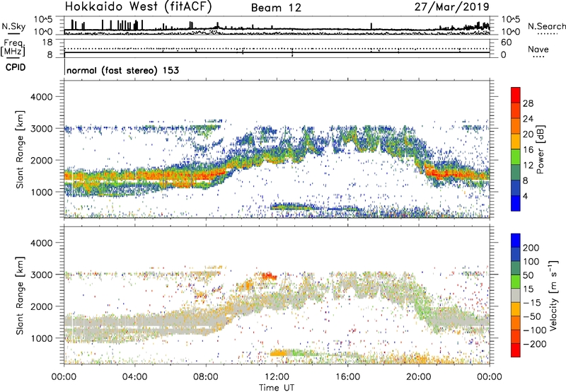The width and height of the screenshot is (566, 392).
Task: Click the '2000' tick in the velocity panel
Action: click(x=41, y=306)
